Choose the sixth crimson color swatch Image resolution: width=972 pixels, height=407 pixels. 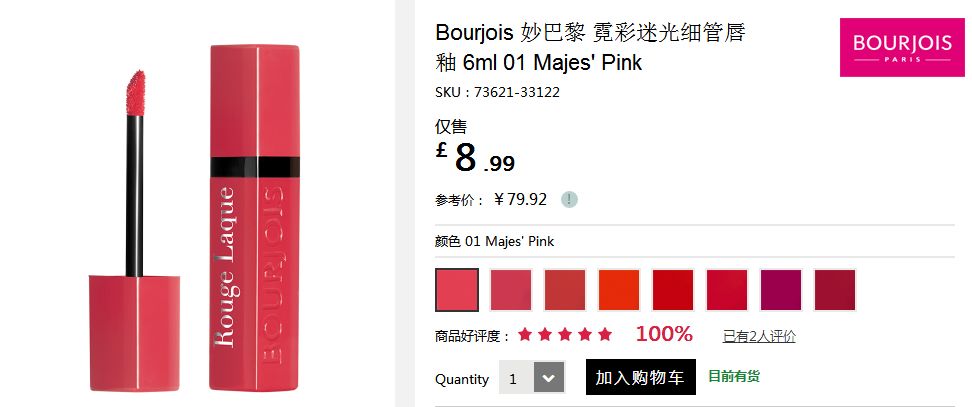click(727, 290)
